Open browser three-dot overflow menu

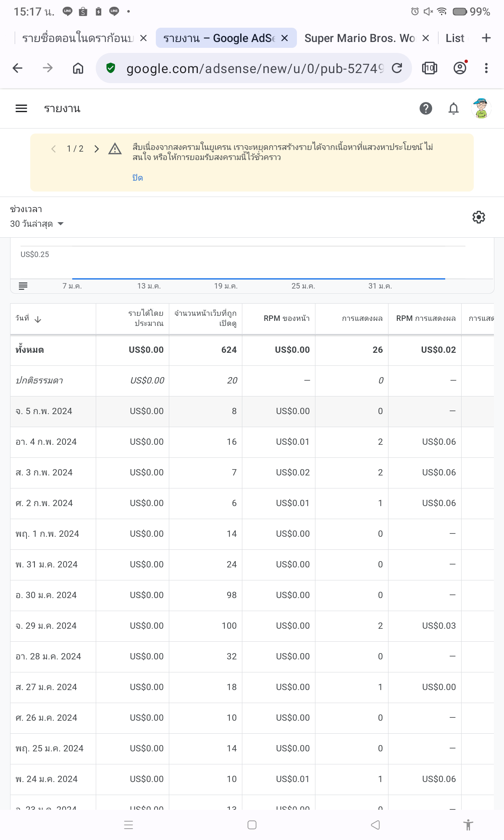tap(486, 68)
